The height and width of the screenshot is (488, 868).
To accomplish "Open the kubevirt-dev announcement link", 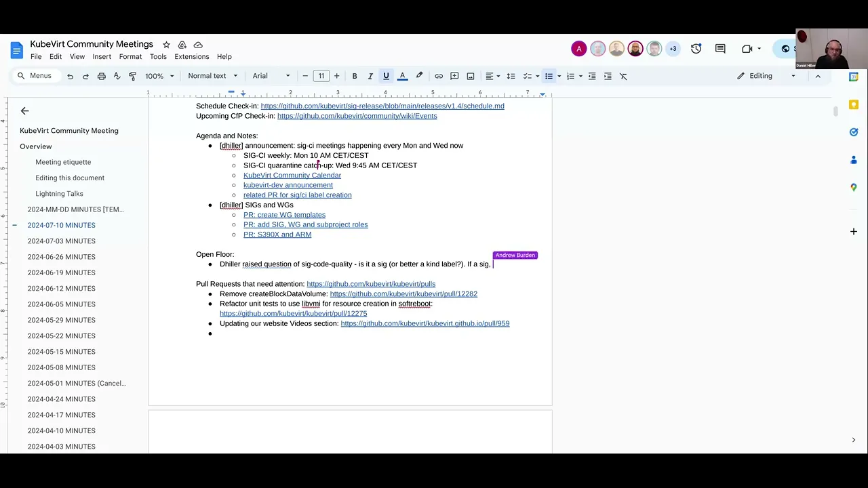I will 288,185.
